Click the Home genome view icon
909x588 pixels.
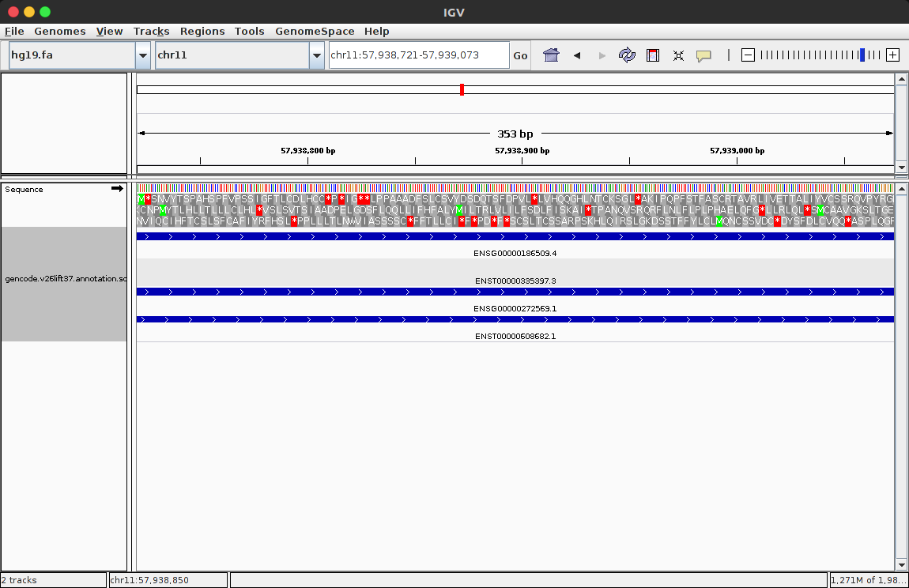(x=551, y=55)
